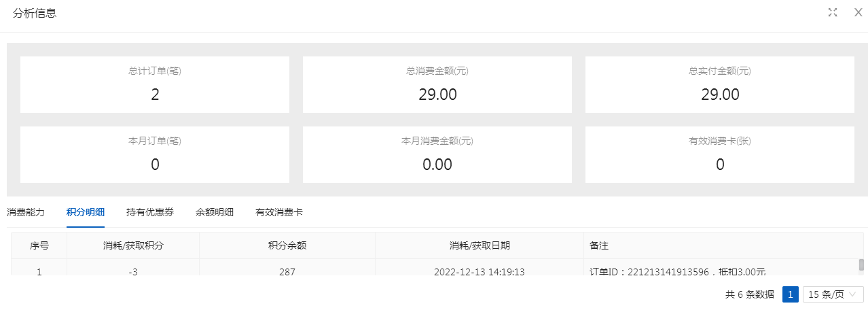Click page 1 pagination button

click(791, 294)
